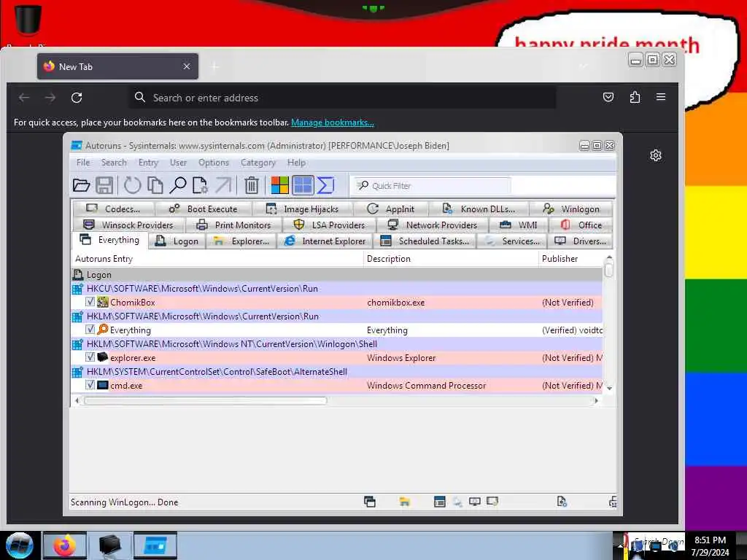The width and height of the screenshot is (747, 560).
Task: Open the Search menu in Autoruns
Action: click(114, 163)
